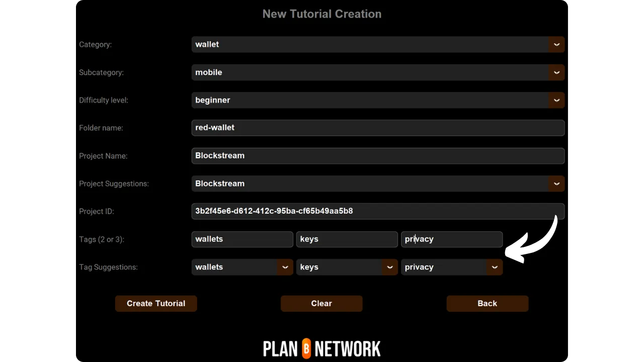
Task: Open the Category dropdown chevron
Action: click(556, 44)
